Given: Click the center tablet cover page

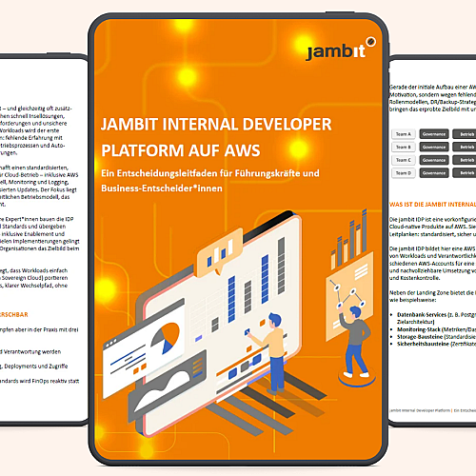Looking at the screenshot, I should (x=238, y=240).
